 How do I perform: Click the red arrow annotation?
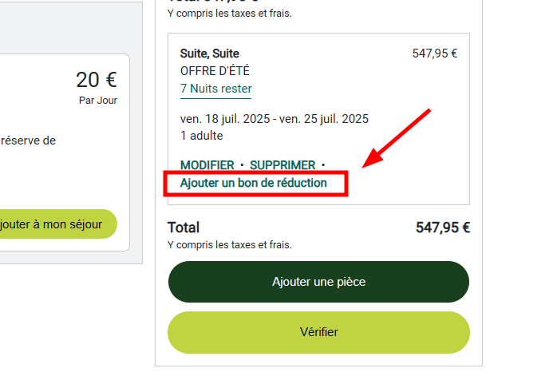[397, 138]
